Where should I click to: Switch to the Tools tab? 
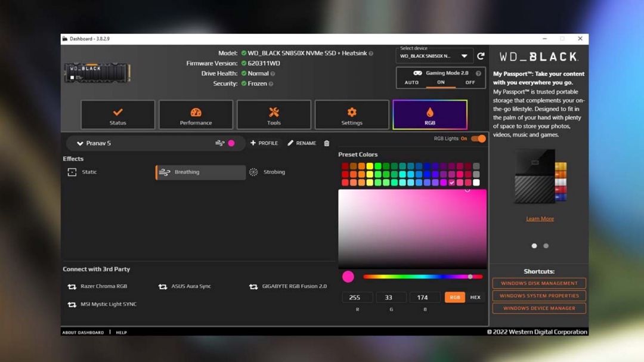point(274,115)
